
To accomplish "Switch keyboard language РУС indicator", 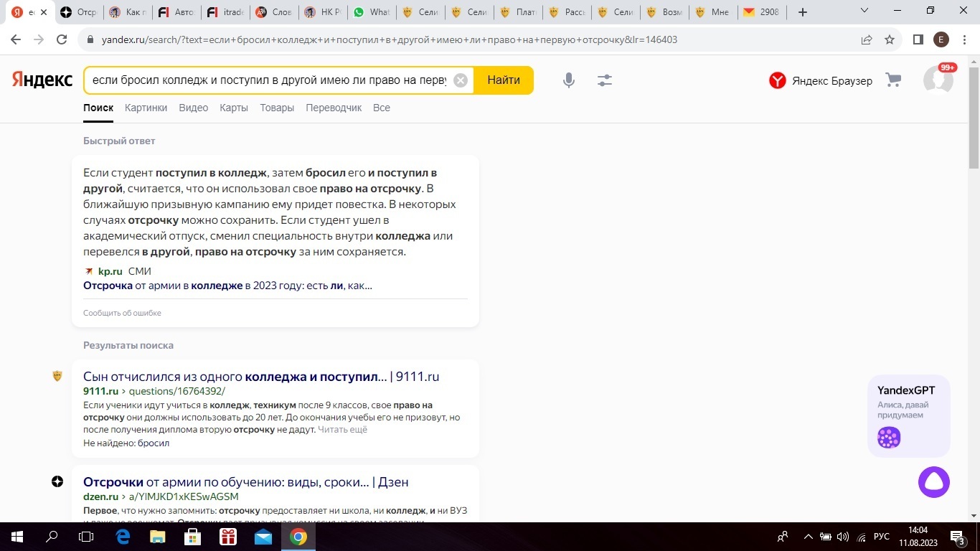I will (882, 537).
